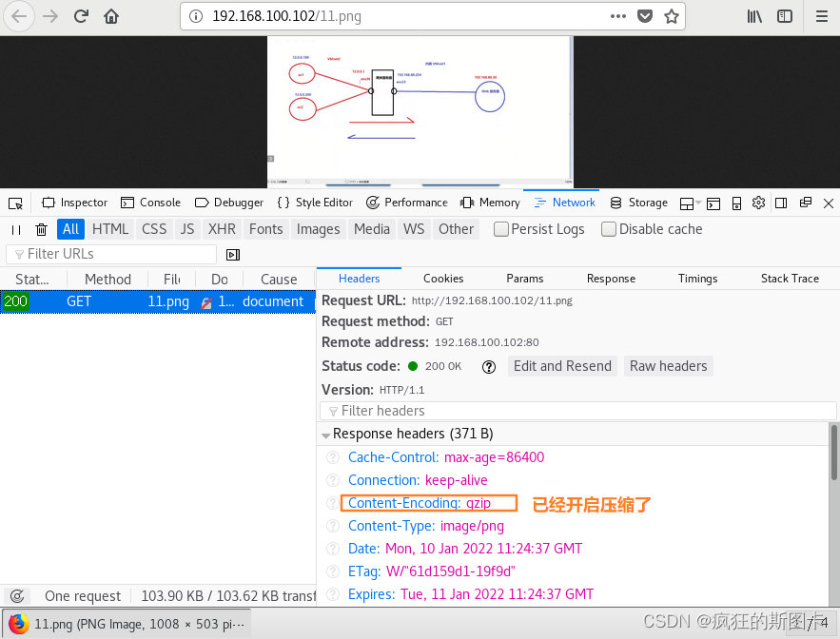Click the Firefox icon in taskbar
The image size is (840, 639).
pos(19,624)
